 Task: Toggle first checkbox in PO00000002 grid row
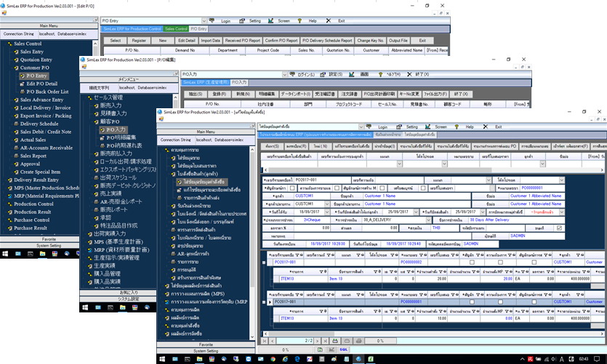pyautogui.click(x=472, y=262)
